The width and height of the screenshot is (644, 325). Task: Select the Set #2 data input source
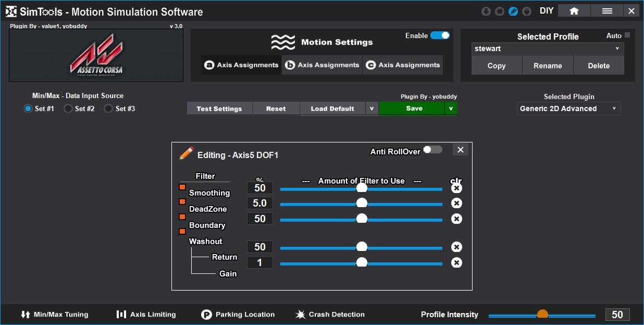tap(68, 109)
